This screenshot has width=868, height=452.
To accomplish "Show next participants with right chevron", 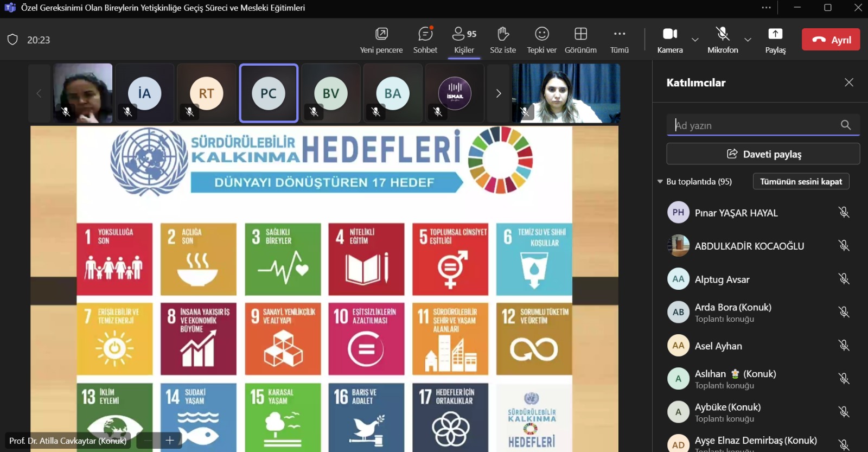I will point(498,93).
